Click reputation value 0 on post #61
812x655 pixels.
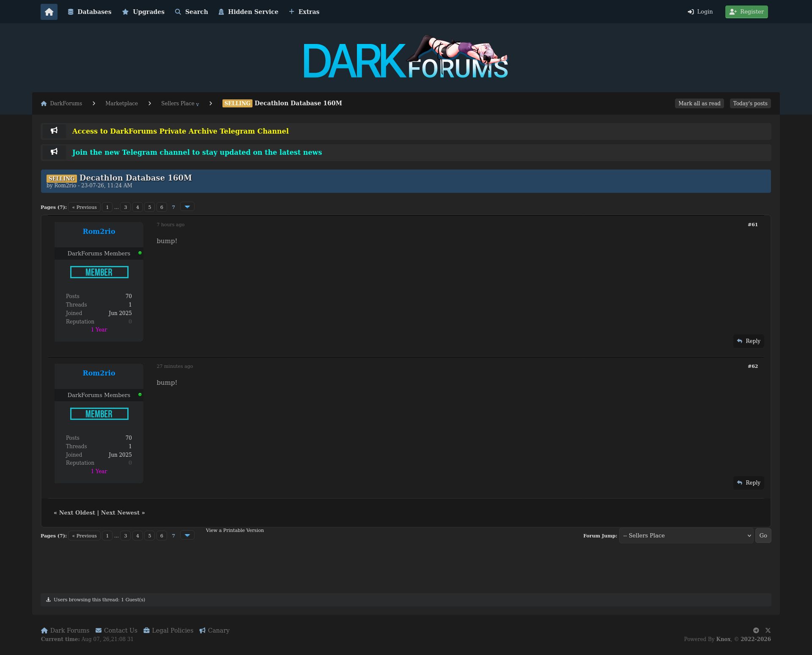(130, 322)
